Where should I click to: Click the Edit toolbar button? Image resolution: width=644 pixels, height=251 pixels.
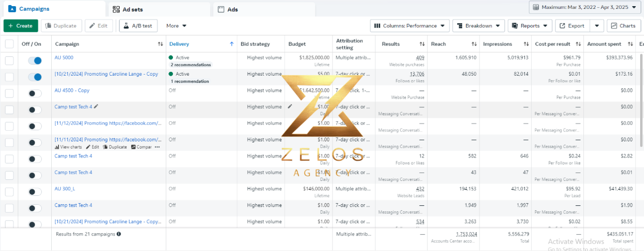(99, 26)
